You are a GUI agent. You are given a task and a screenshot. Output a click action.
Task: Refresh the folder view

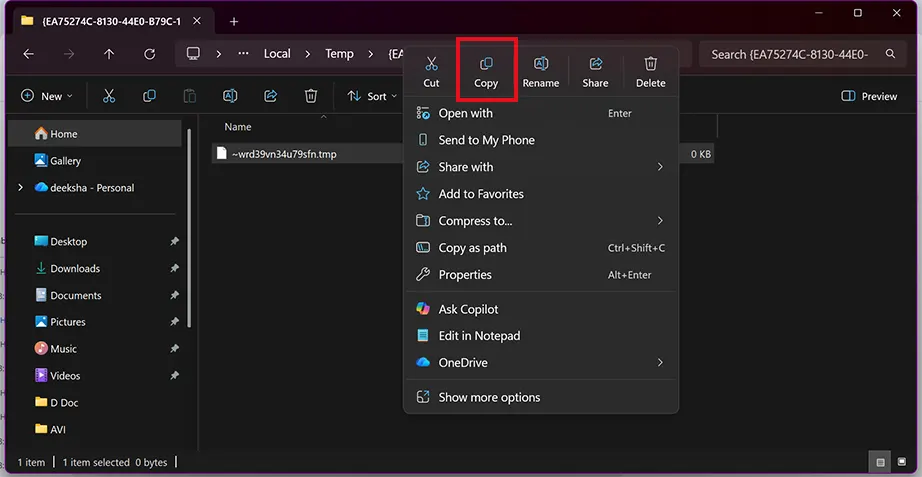[x=149, y=54]
